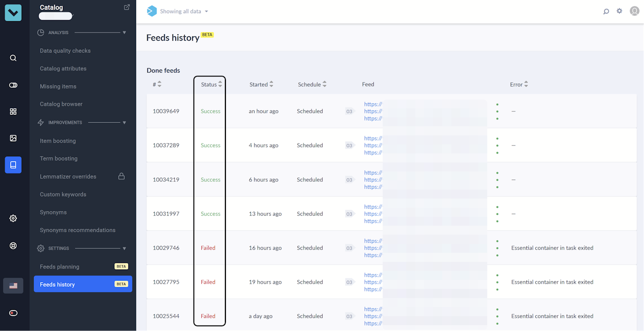Click the user profile avatar icon
This screenshot has height=331, width=644.
[634, 11]
